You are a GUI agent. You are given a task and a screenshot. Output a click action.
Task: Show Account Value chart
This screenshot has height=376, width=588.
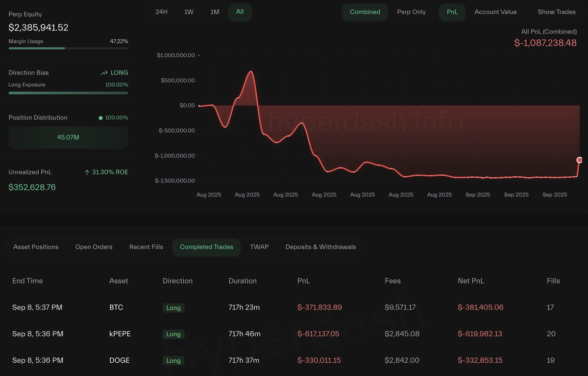click(x=495, y=12)
